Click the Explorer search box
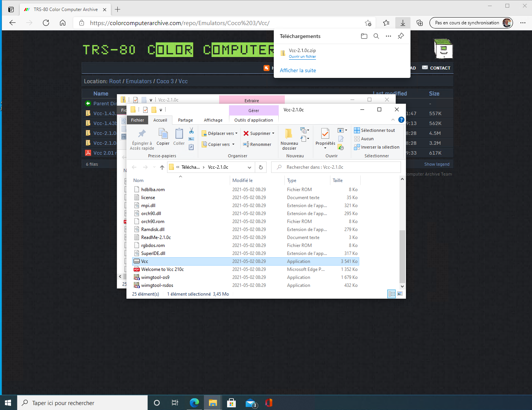This screenshot has height=410, width=532. [336, 167]
